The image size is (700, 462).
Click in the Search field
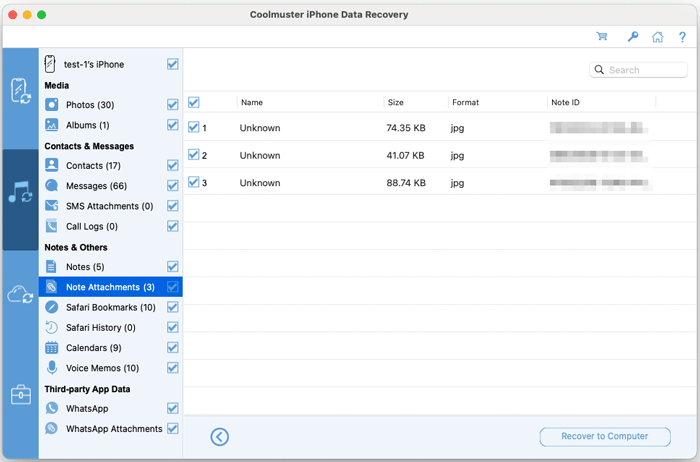coord(638,70)
